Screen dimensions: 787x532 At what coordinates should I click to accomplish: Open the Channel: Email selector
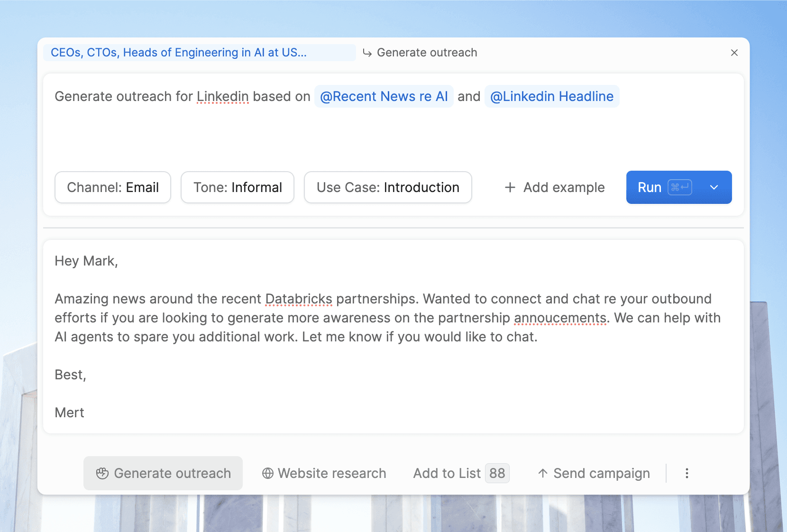click(113, 187)
